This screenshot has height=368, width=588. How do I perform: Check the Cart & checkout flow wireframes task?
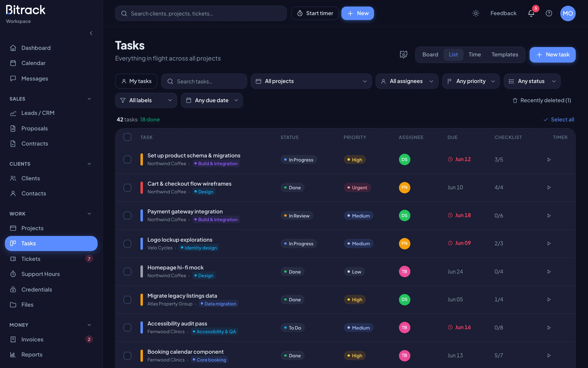127,188
